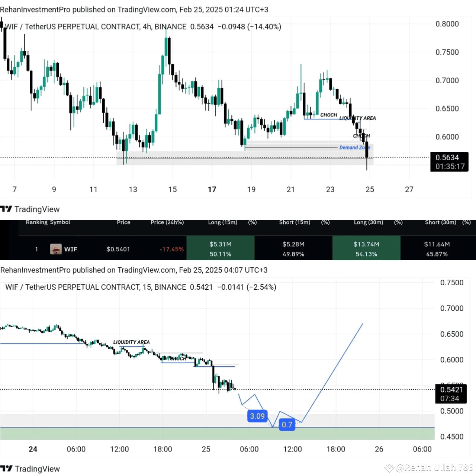Click the 3.09 measurement label on the projection
The image size is (476, 476).
(257, 416)
